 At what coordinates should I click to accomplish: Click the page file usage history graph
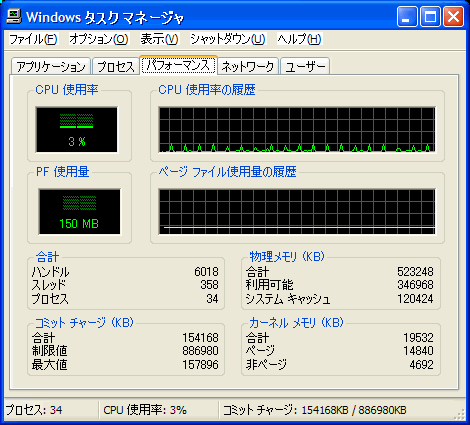click(x=297, y=212)
